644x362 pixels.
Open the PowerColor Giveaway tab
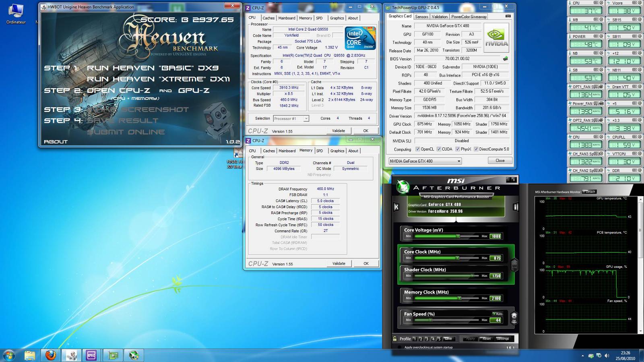click(x=469, y=17)
